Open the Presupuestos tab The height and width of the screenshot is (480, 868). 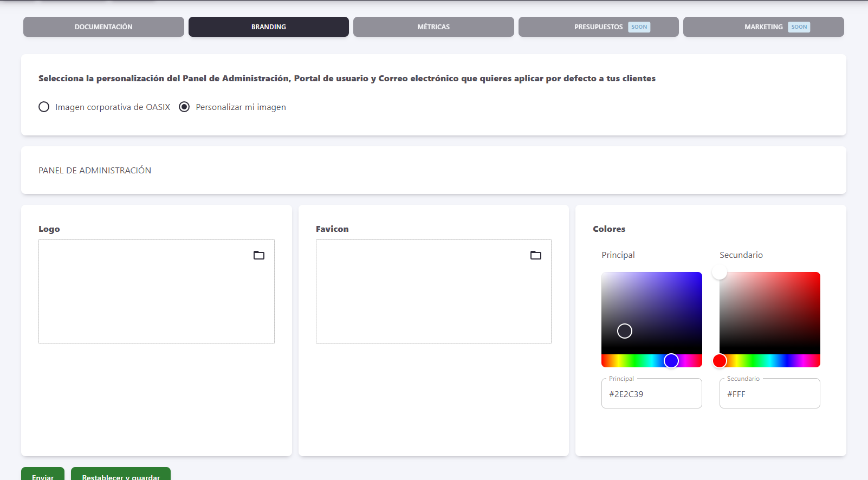[598, 27]
